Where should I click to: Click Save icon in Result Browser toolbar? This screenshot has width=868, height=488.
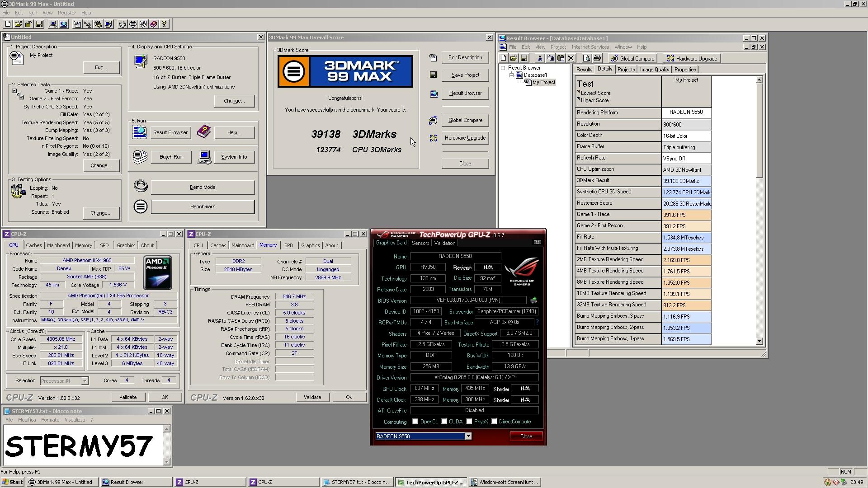pyautogui.click(x=524, y=58)
